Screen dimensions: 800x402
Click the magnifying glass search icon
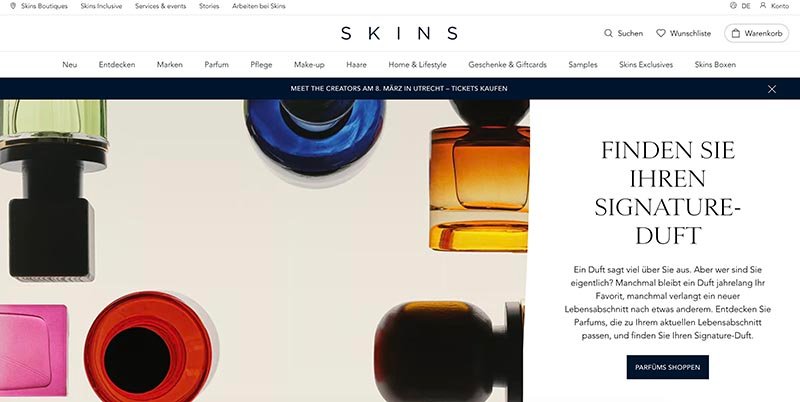[608, 33]
